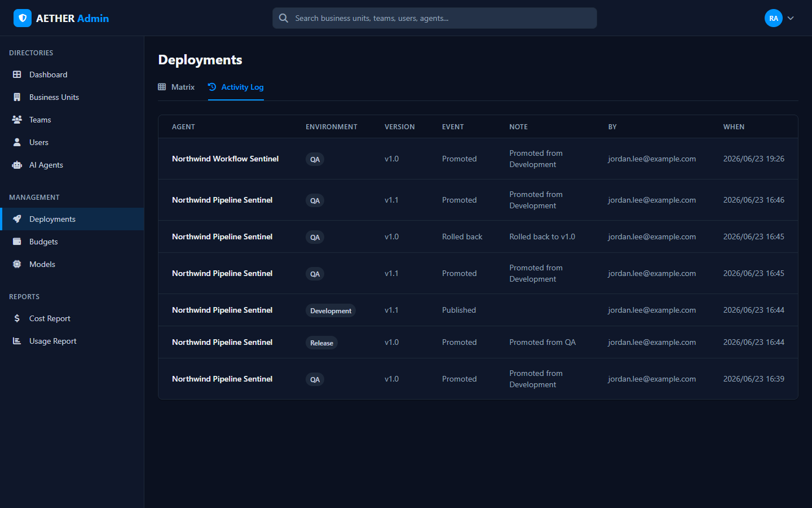Open the Models page
The height and width of the screenshot is (508, 812).
point(72,264)
